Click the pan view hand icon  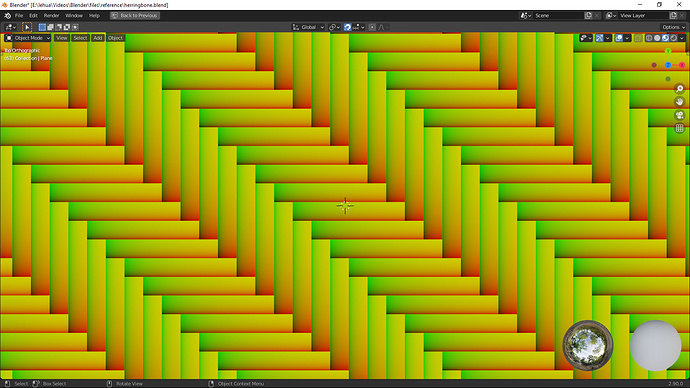[x=680, y=102]
